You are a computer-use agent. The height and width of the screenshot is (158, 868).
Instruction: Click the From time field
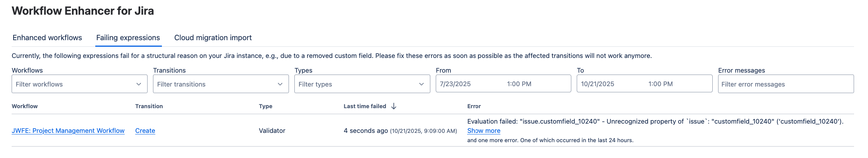(519, 84)
